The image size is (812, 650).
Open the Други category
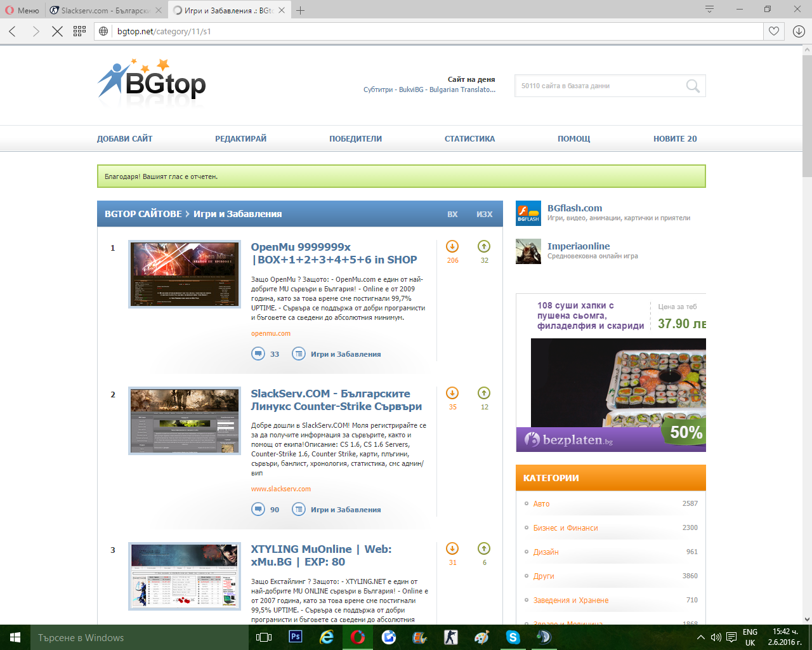[x=544, y=576]
